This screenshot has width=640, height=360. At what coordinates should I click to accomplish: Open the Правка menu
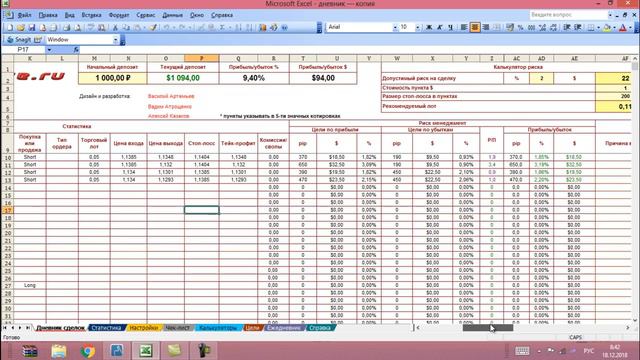[48, 15]
